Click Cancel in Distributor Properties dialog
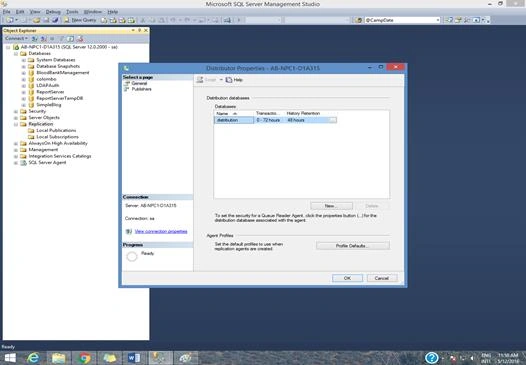 pyautogui.click(x=382, y=278)
